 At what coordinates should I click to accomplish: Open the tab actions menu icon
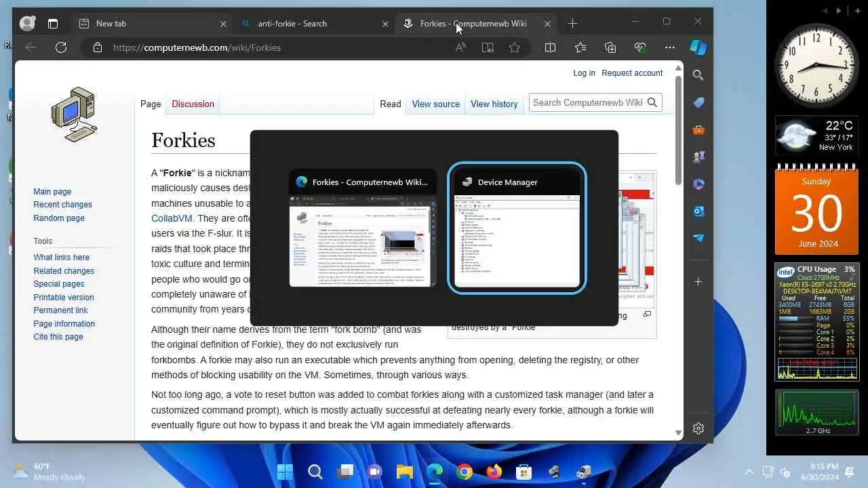pyautogui.click(x=53, y=24)
